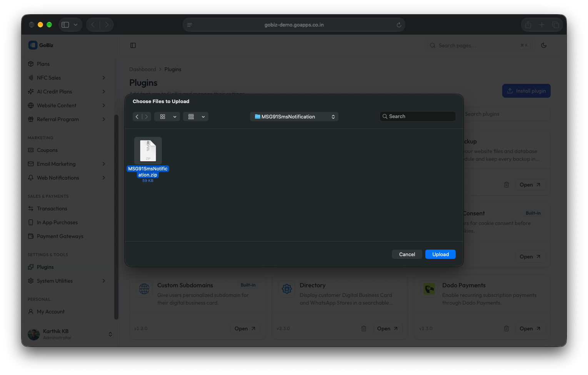
Task: Open the view options dropdown chevron
Action: (x=175, y=117)
